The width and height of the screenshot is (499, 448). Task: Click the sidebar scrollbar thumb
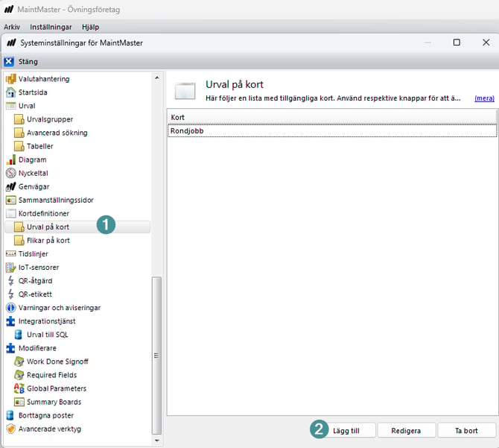(157, 356)
